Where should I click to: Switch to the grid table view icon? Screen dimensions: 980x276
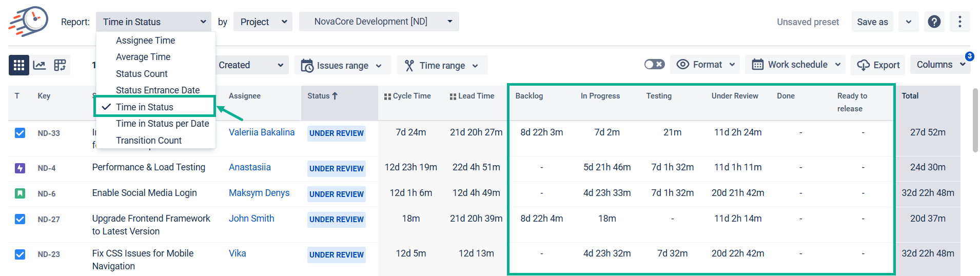pyautogui.click(x=19, y=65)
